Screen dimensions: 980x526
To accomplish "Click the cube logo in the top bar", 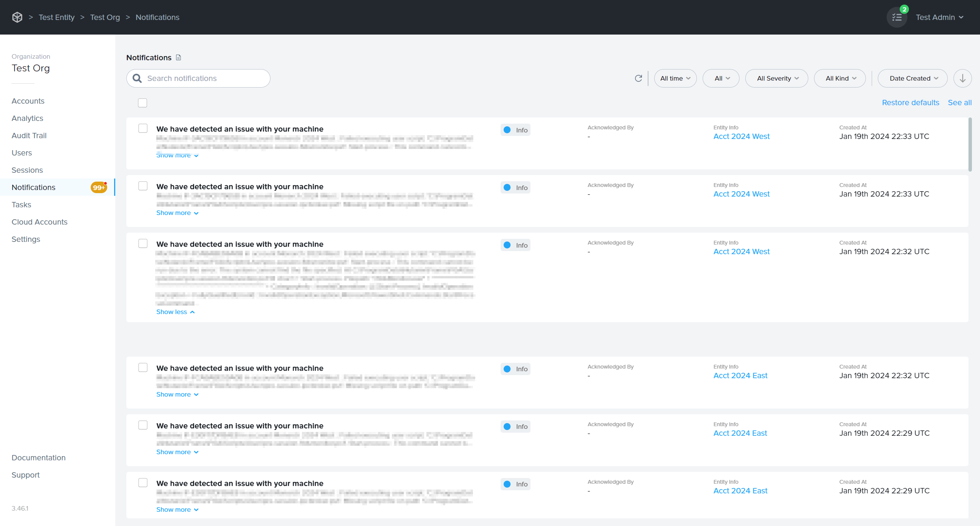I will tap(17, 17).
